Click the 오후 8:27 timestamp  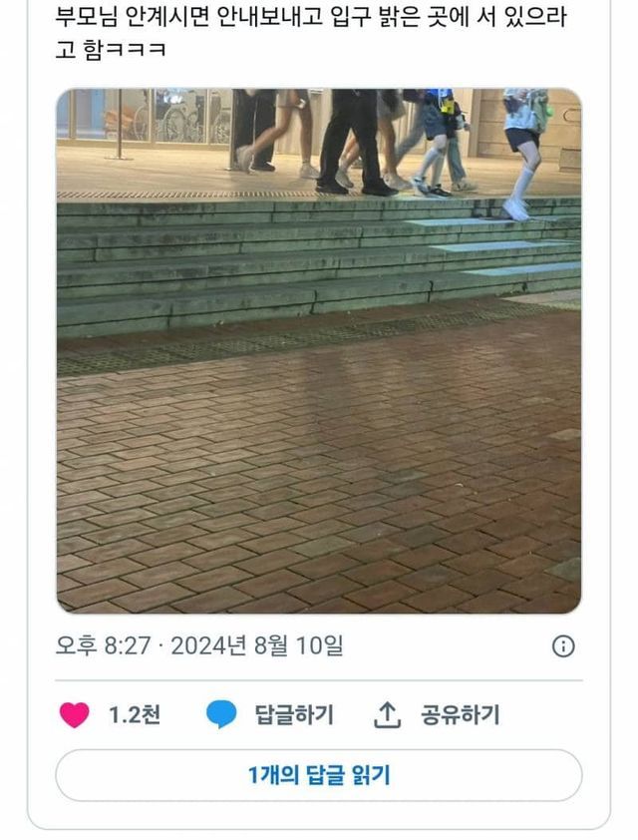coord(104,645)
